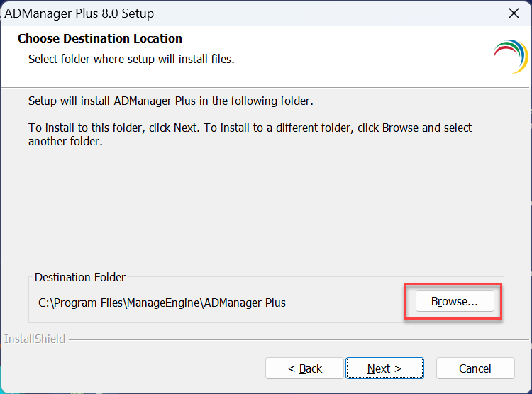Click the Choose Destination Location heading

coord(100,38)
